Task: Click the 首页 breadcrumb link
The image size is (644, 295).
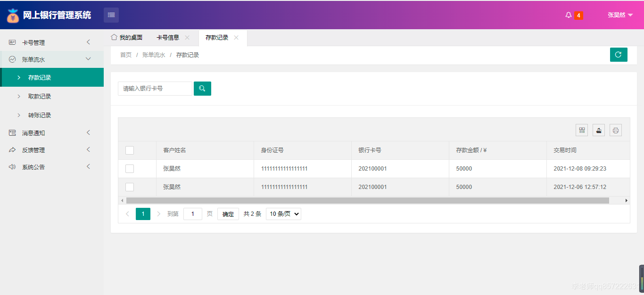Action: (x=126, y=55)
